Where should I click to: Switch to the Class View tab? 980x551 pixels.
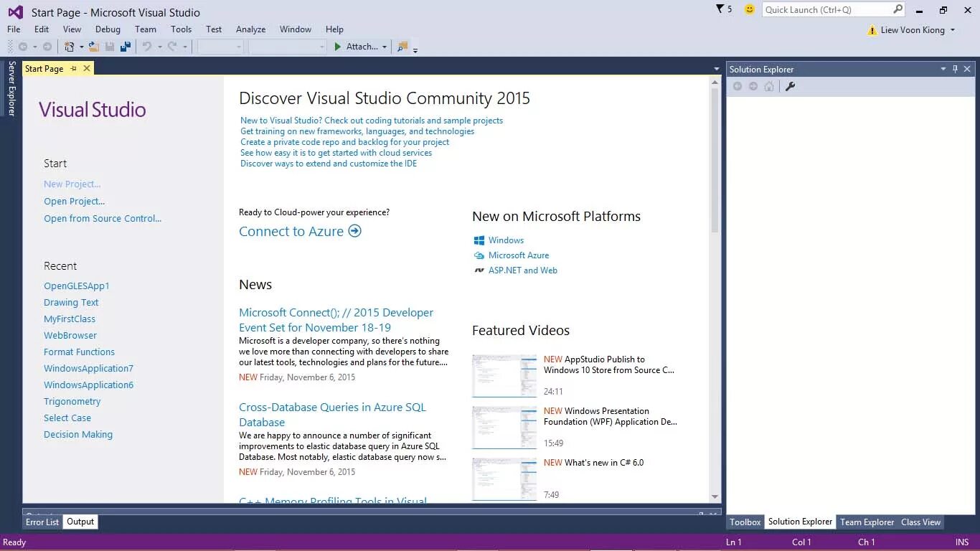click(920, 522)
